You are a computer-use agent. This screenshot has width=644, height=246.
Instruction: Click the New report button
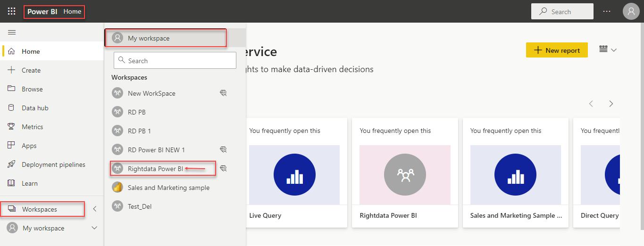pyautogui.click(x=557, y=50)
